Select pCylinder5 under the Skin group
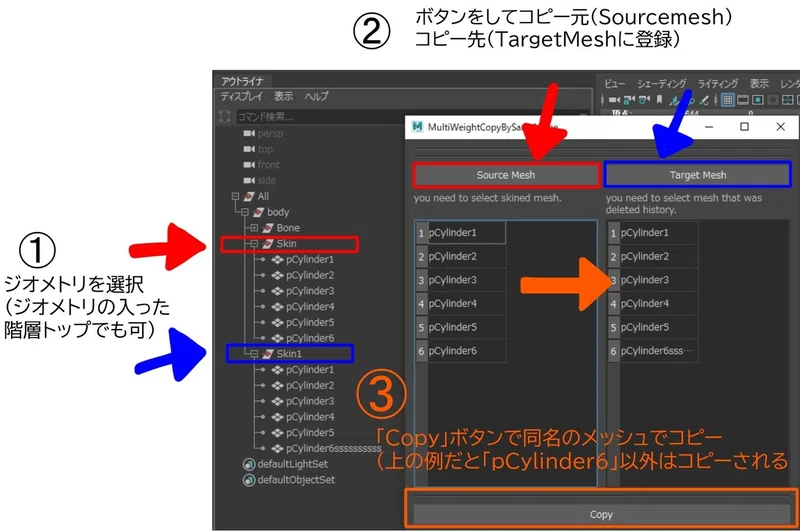The image size is (800, 531). tap(303, 323)
